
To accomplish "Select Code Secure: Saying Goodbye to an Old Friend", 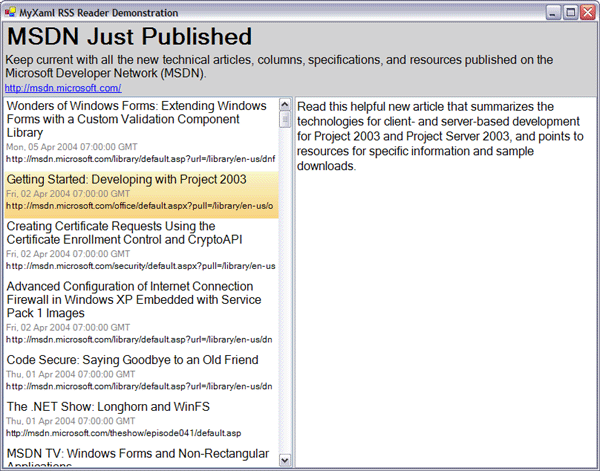I will click(x=141, y=373).
